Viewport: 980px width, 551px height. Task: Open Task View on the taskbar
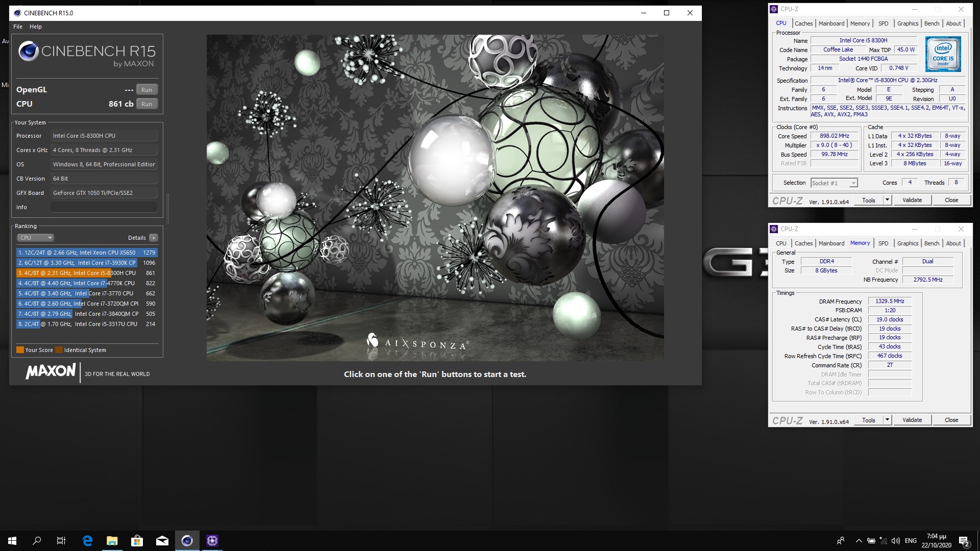click(x=61, y=541)
